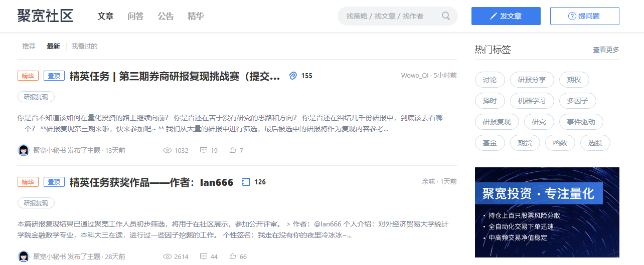Switch to the 推荐 feed tab
This screenshot has width=644, height=265.
pyautogui.click(x=29, y=46)
